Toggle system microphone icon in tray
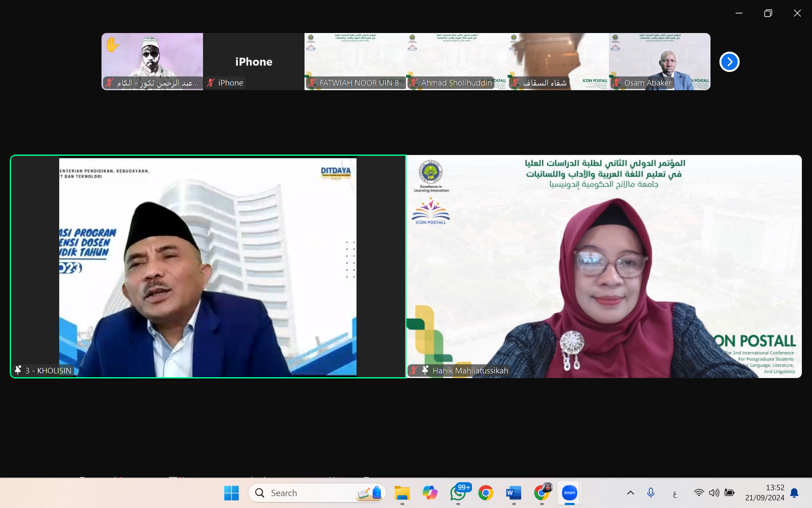Screen dimensions: 812x508 (651, 492)
